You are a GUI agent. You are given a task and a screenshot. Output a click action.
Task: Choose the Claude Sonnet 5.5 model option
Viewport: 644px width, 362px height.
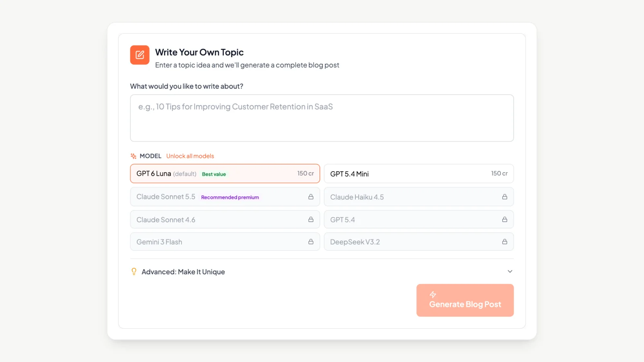[x=225, y=197]
